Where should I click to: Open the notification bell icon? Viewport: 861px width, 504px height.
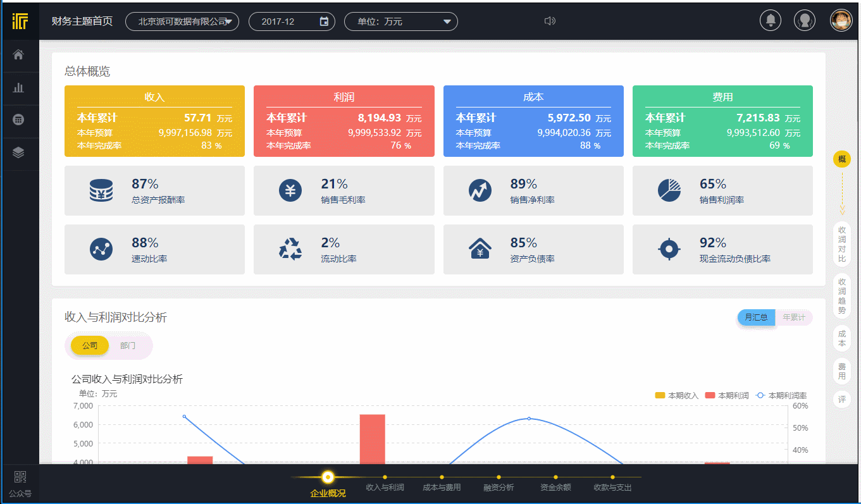coord(770,20)
